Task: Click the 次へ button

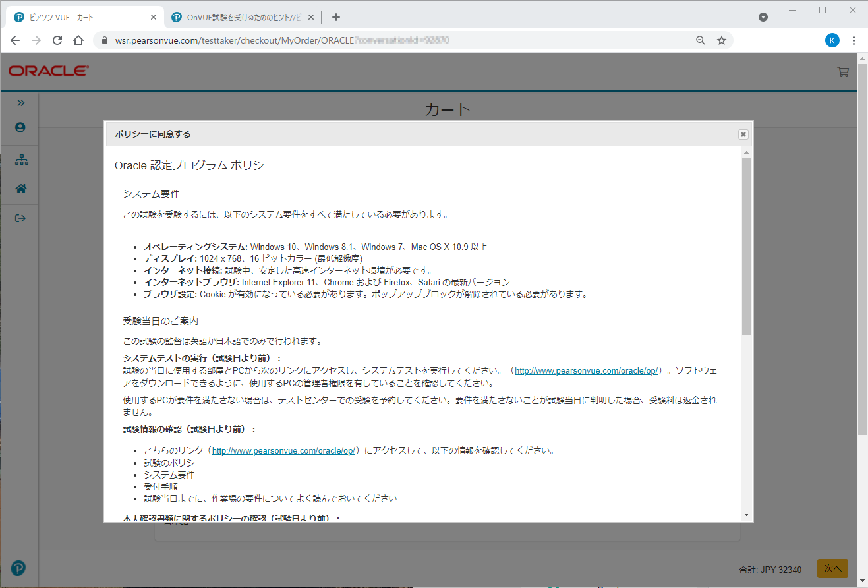Action: [x=832, y=568]
